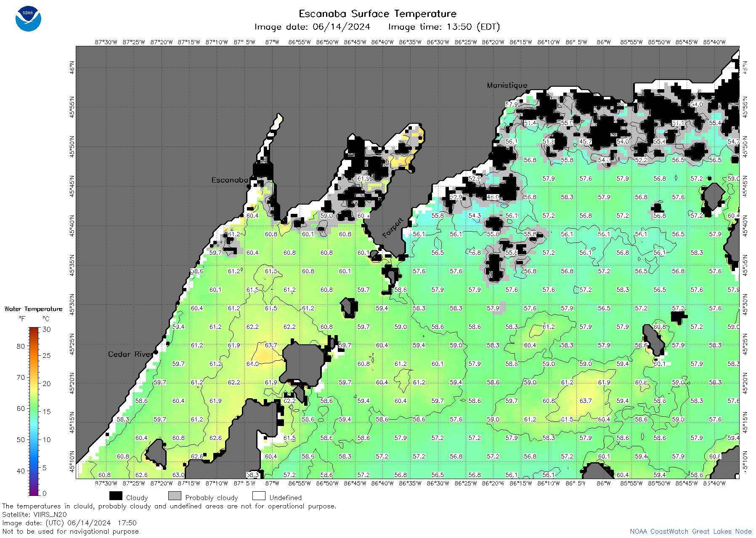Click the 51.8 temperature reading
The width and height of the screenshot is (756, 538).
(x=549, y=141)
